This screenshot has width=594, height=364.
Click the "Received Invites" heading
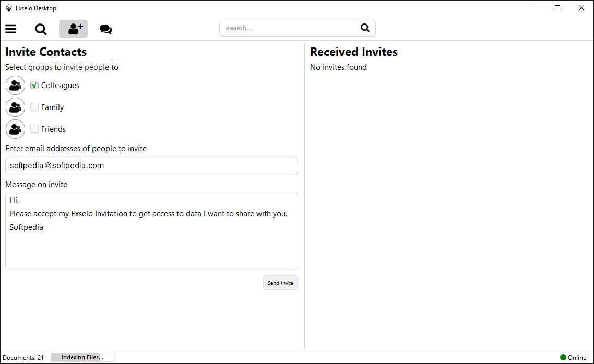pyautogui.click(x=354, y=52)
